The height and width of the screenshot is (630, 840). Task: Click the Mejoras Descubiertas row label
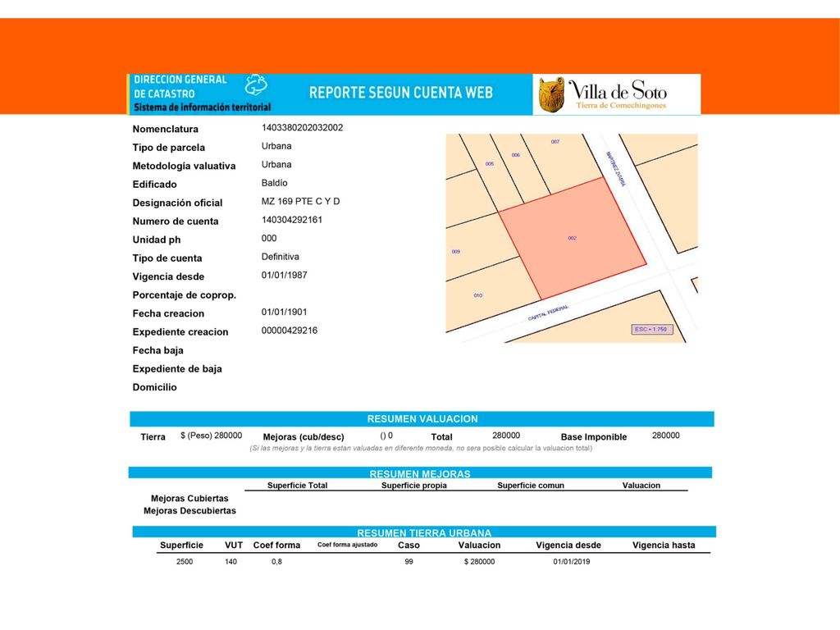pyautogui.click(x=189, y=510)
